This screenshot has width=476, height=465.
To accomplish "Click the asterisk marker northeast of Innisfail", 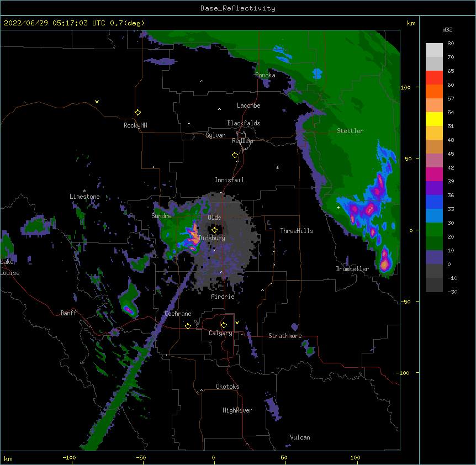I will [277, 167].
